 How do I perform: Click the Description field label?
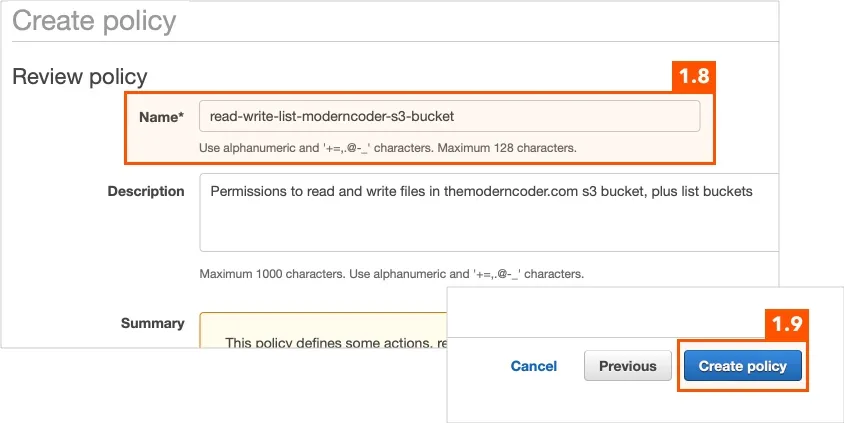coord(146,191)
